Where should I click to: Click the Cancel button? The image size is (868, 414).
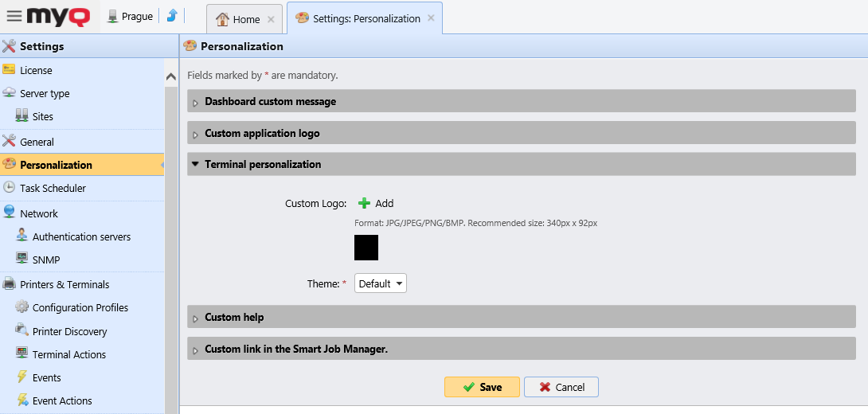click(561, 387)
